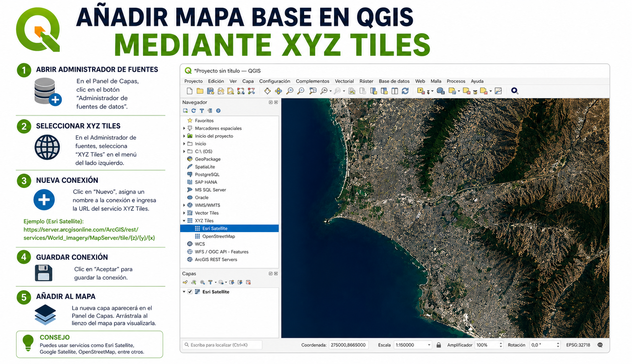
Task: Open the Complementos menu
Action: coord(312,81)
